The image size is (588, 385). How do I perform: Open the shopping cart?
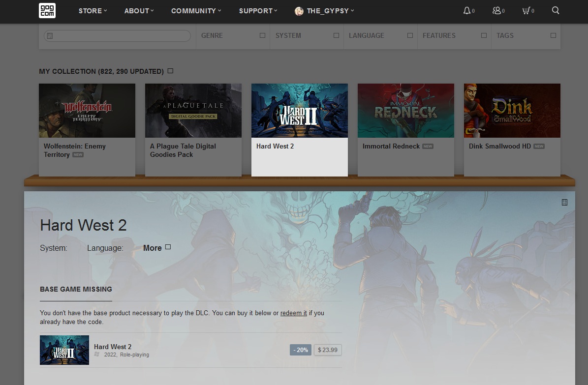(x=526, y=10)
